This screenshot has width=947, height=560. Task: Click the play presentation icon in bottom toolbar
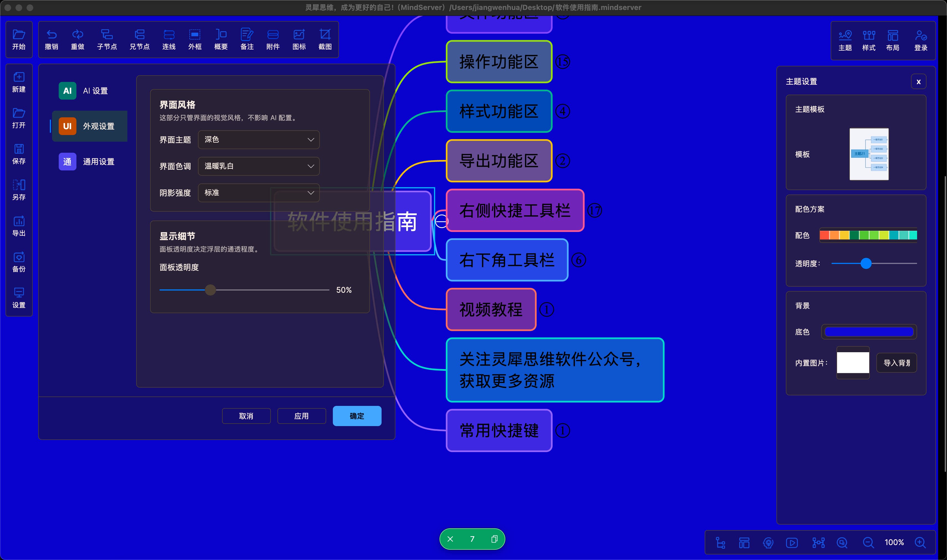click(792, 543)
